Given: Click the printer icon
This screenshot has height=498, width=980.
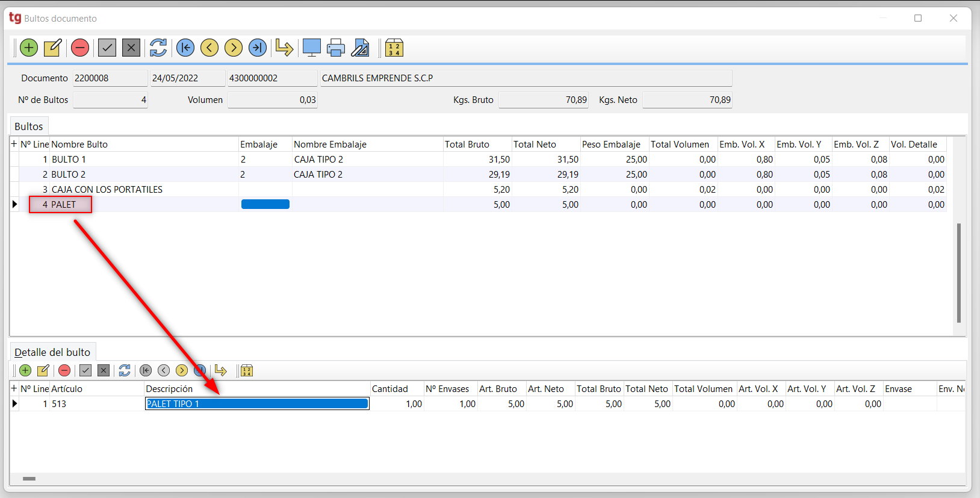Looking at the screenshot, I should [x=336, y=48].
